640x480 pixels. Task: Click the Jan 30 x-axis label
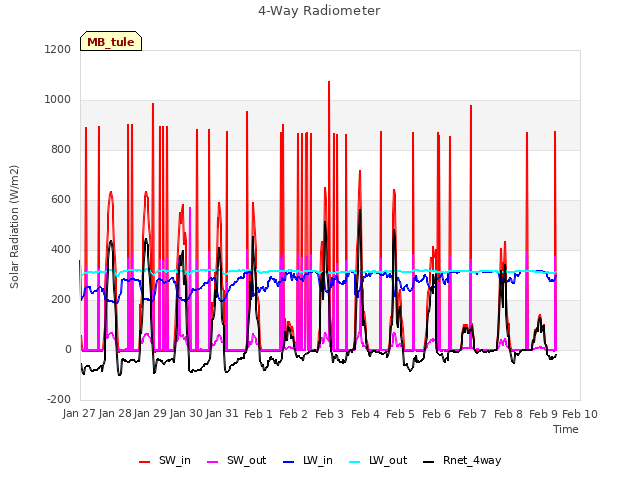point(187,414)
